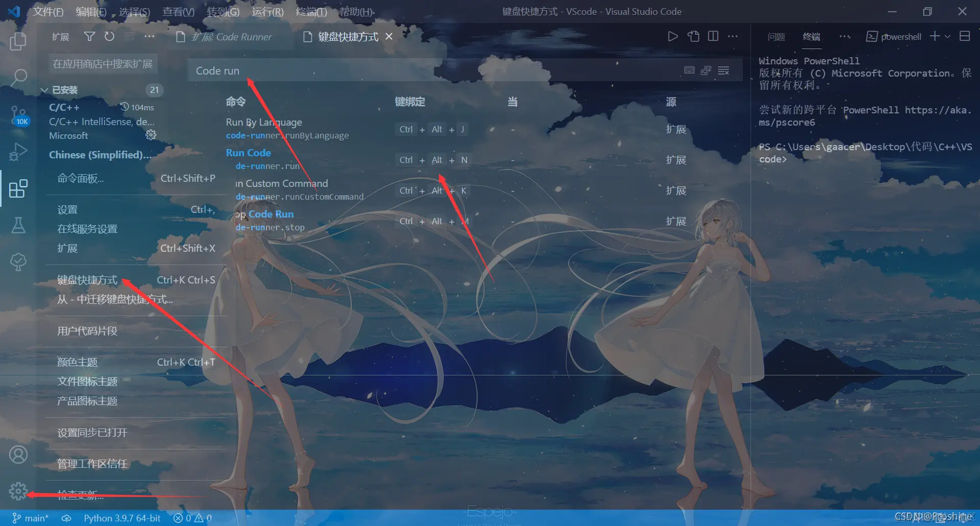Open the 文件(F) menu

[x=48, y=12]
